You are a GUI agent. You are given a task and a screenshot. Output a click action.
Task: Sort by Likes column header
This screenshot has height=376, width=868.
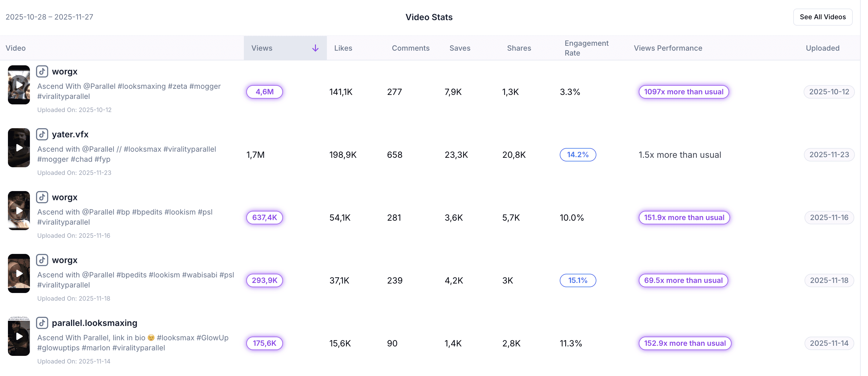[x=343, y=48]
